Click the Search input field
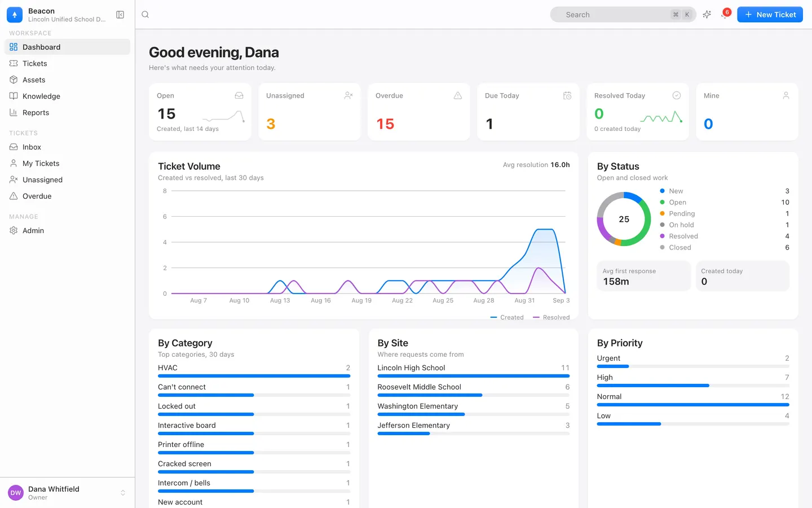Viewport: 812px width, 508px height. coord(623,15)
